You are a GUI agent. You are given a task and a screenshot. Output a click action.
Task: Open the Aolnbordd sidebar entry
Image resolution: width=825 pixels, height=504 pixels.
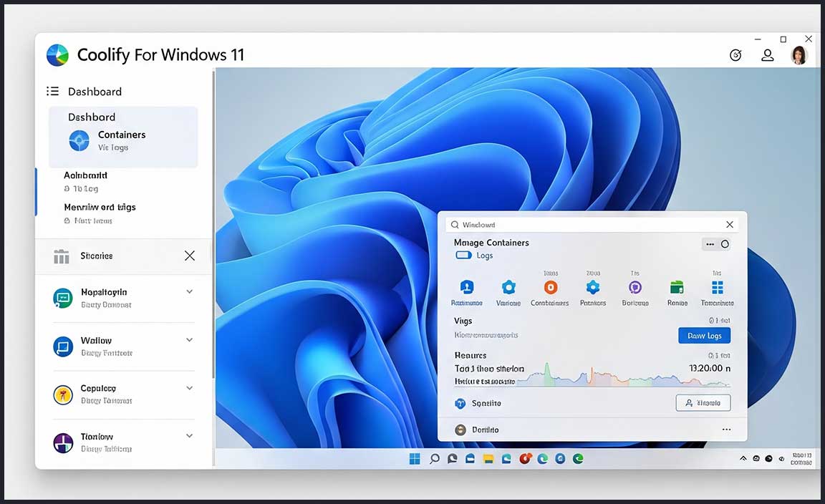pyautogui.click(x=85, y=175)
